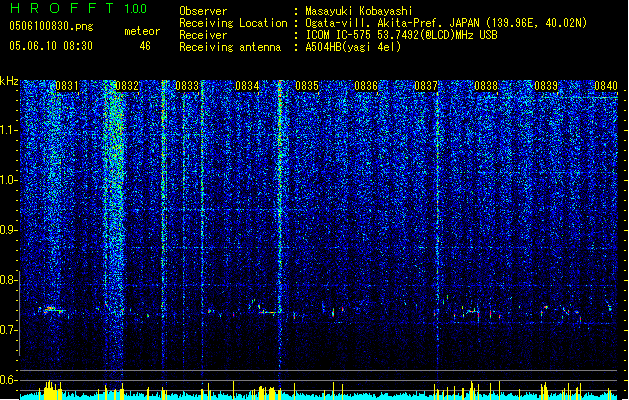The width and height of the screenshot is (629, 400).
Task: Click the 0.9 kHz axis label
Action: (8, 230)
